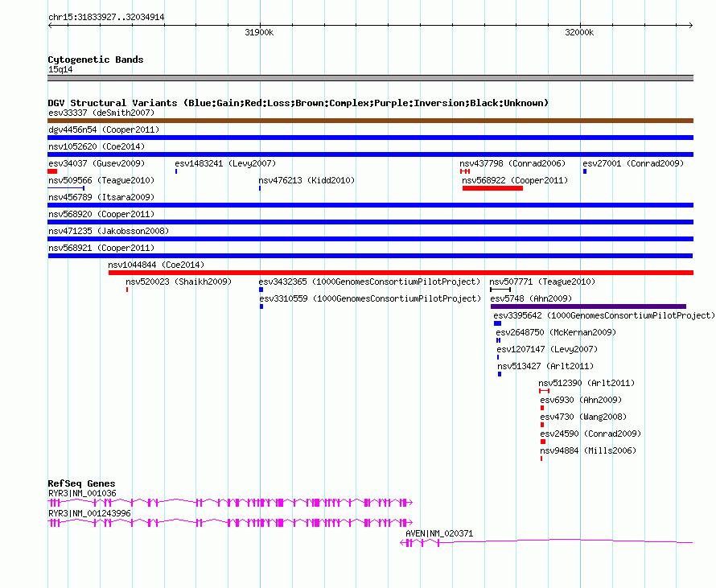Click the chr15:31833927..32034914 coordinate text
Image resolution: width=716 pixels, height=588 pixels.
(x=106, y=18)
